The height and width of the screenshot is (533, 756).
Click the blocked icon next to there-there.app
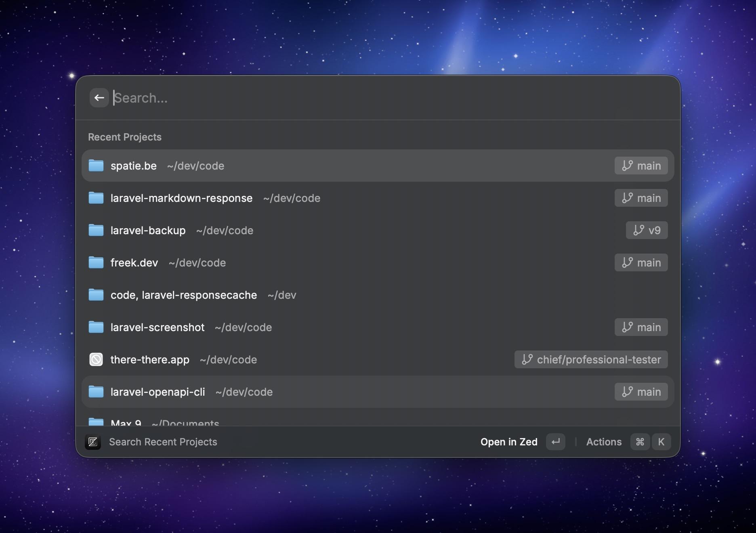(x=96, y=359)
